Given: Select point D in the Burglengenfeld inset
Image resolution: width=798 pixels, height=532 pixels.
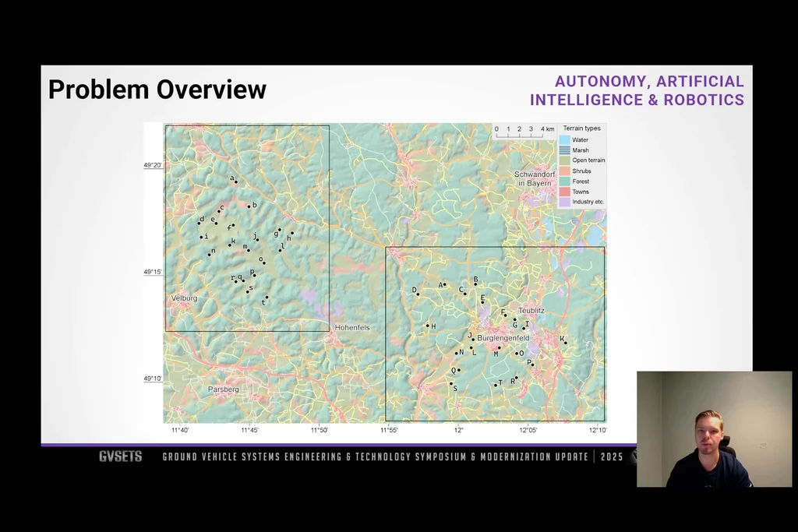Looking at the screenshot, I should 418,294.
